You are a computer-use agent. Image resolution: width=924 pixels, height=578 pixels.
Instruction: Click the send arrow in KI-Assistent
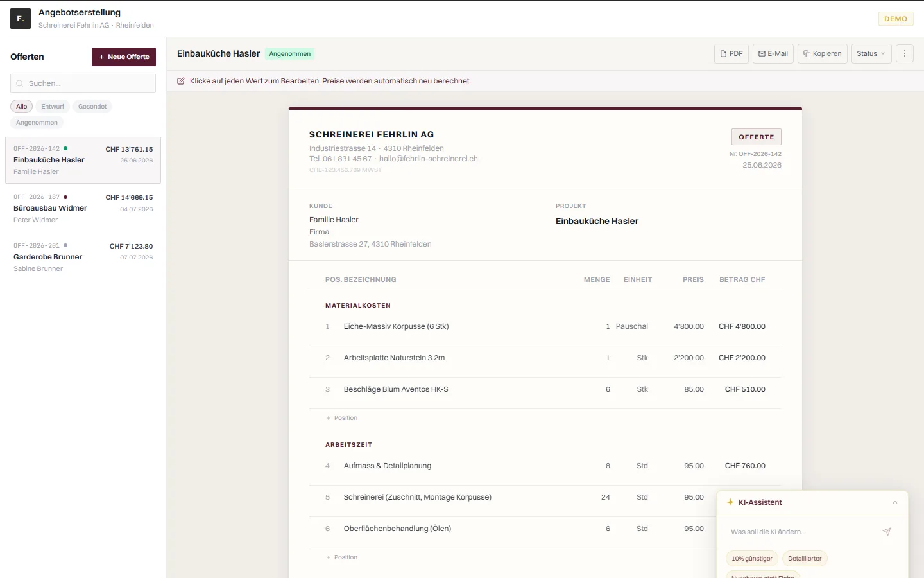(x=887, y=532)
